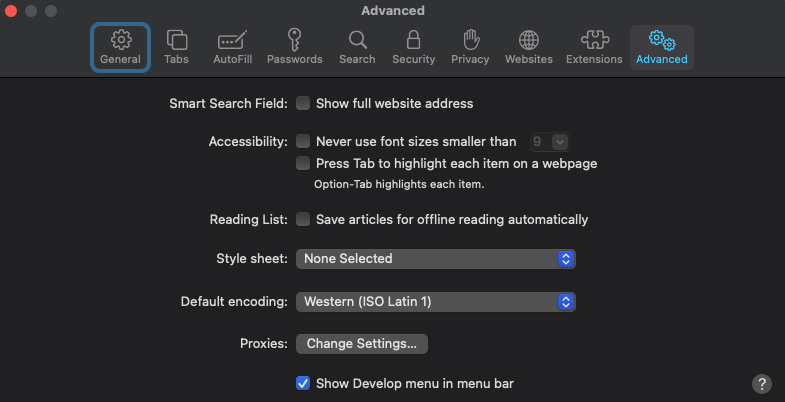Open help with the question mark button
The image size is (785, 402).
(761, 383)
